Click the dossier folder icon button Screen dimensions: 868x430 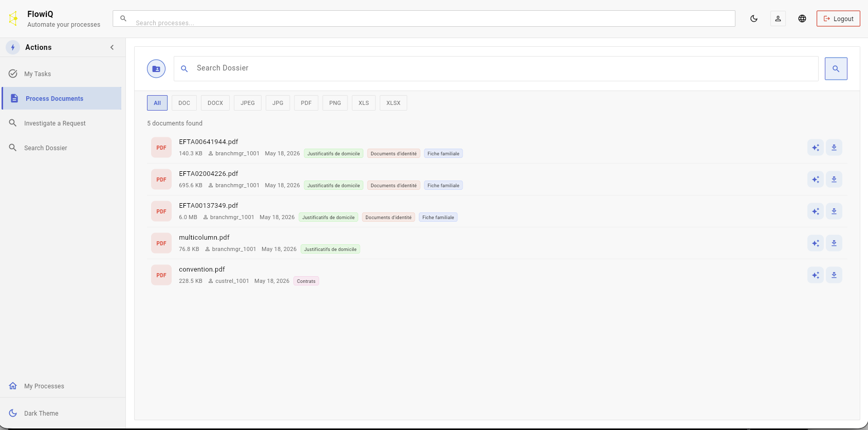click(156, 68)
